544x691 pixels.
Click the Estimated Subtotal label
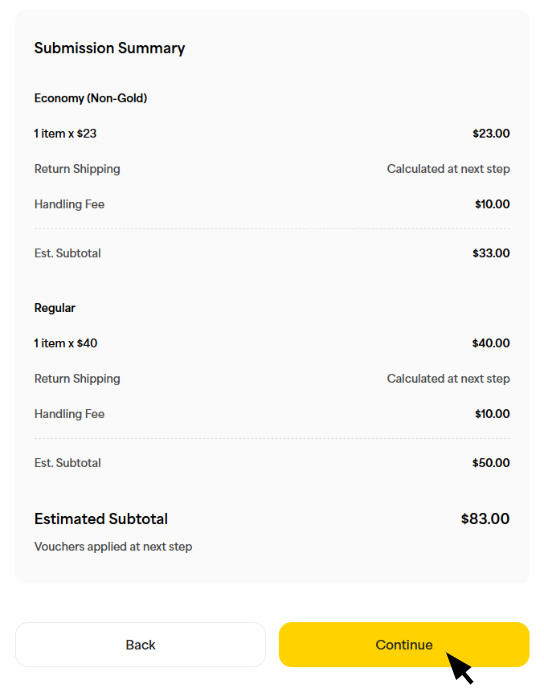point(101,519)
